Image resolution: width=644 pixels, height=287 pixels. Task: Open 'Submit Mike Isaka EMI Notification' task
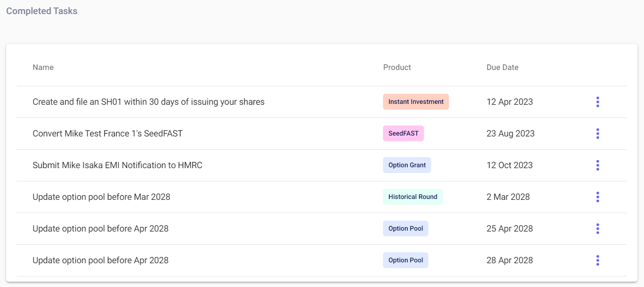pos(118,165)
